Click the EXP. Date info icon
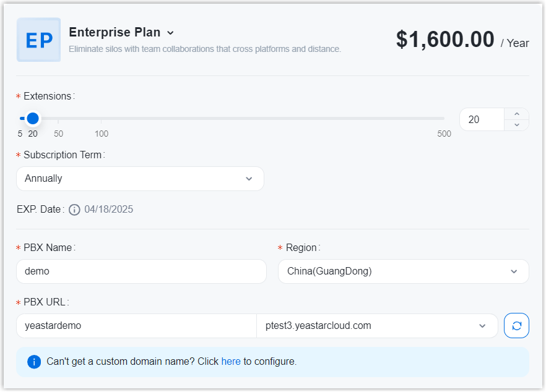This screenshot has width=546, height=392. [x=74, y=210]
